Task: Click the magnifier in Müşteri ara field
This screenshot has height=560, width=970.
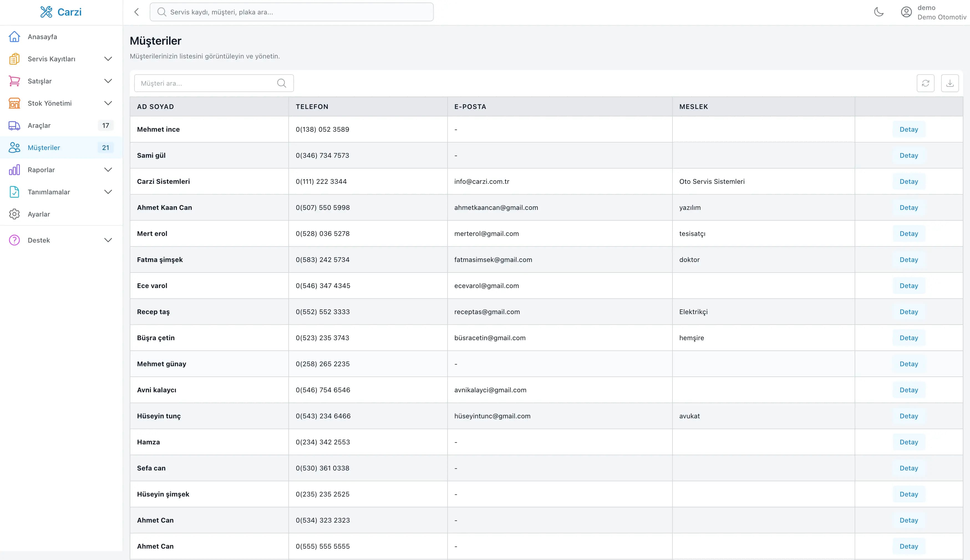Action: [x=281, y=83]
